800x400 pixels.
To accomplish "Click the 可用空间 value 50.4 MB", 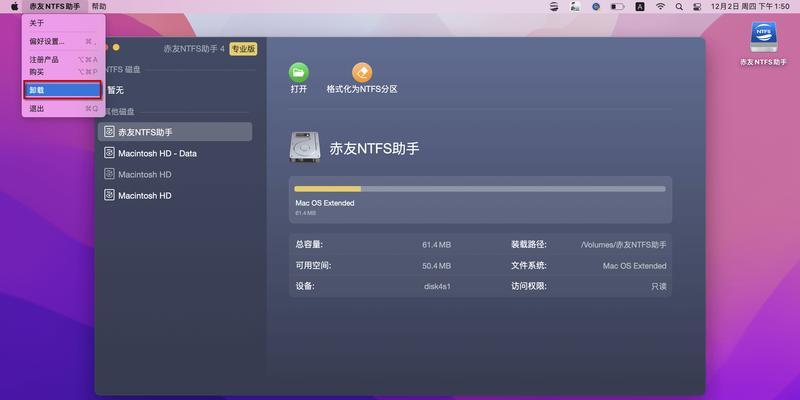I will point(436,266).
